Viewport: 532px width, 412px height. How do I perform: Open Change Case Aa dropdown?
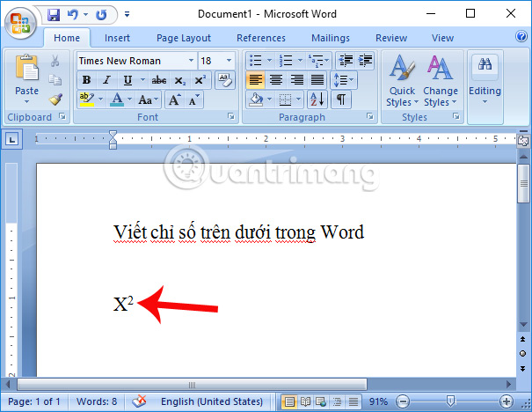149,99
